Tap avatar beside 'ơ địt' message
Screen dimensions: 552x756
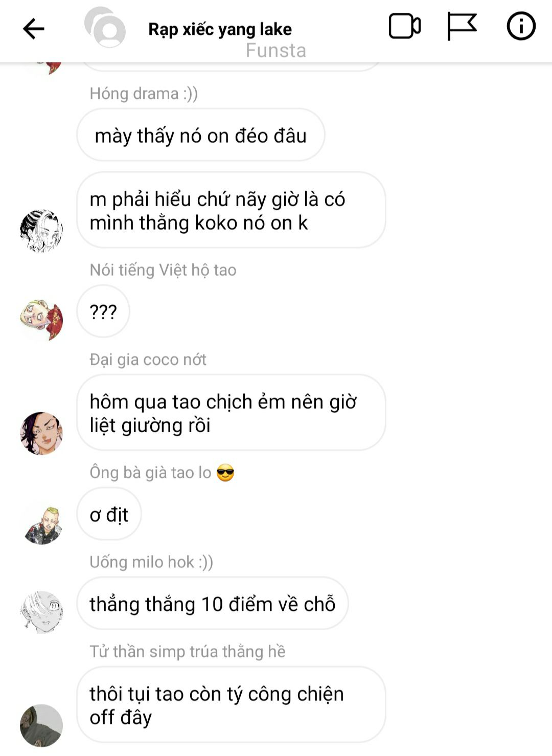pos(41,525)
